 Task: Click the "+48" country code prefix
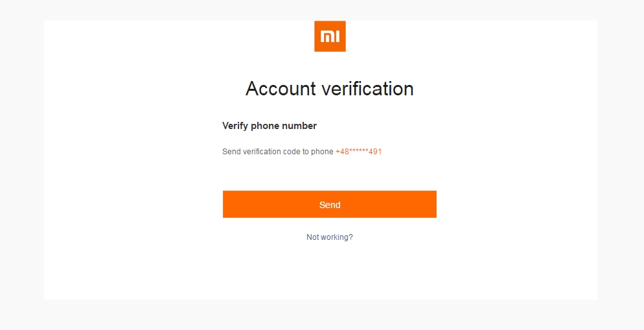(341, 152)
